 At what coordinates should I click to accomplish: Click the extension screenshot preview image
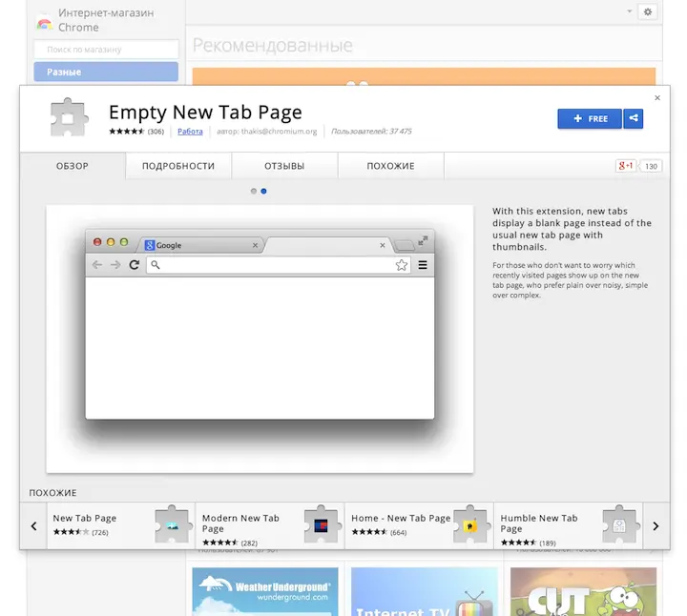click(x=260, y=339)
